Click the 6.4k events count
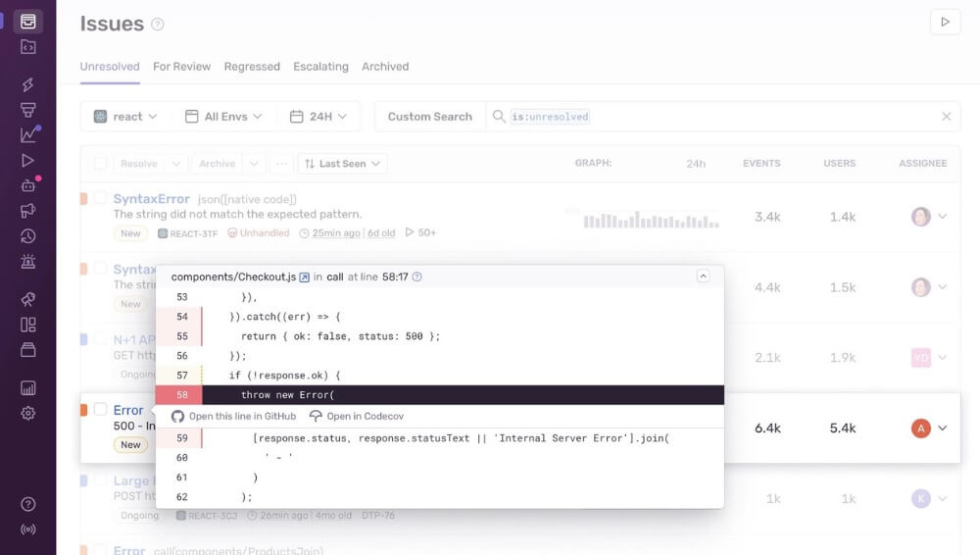The height and width of the screenshot is (555, 980). (767, 428)
